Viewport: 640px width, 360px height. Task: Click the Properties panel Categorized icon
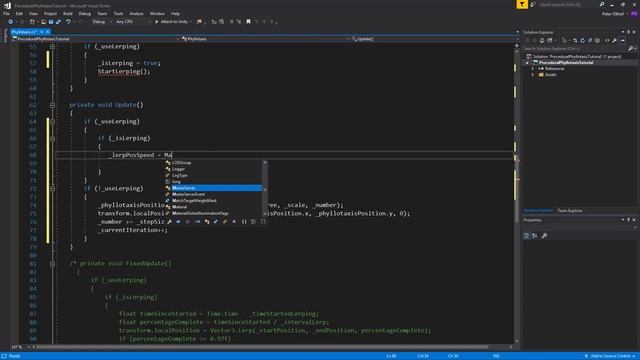pyautogui.click(x=527, y=236)
